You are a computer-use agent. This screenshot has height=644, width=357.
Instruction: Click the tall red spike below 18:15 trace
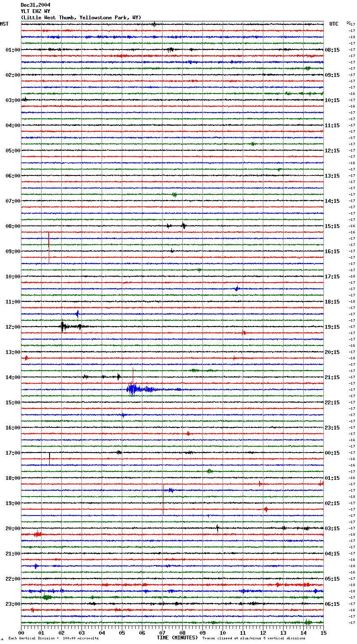tap(163, 499)
